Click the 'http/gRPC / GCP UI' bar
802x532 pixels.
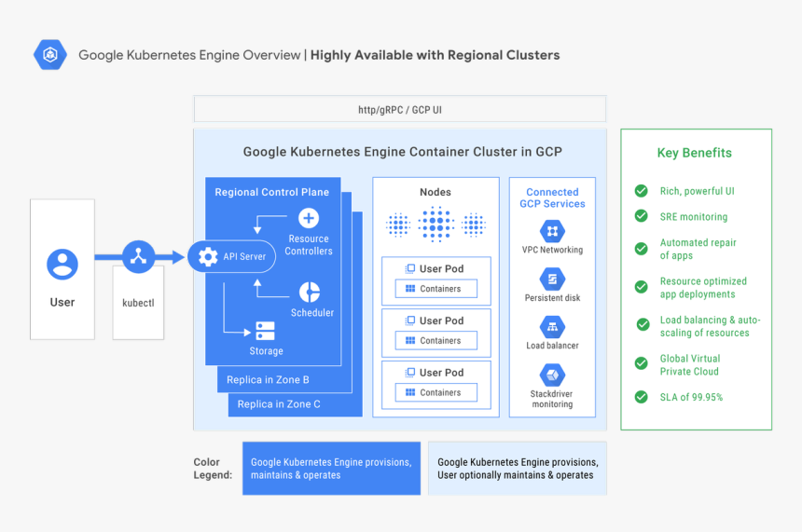400,109
